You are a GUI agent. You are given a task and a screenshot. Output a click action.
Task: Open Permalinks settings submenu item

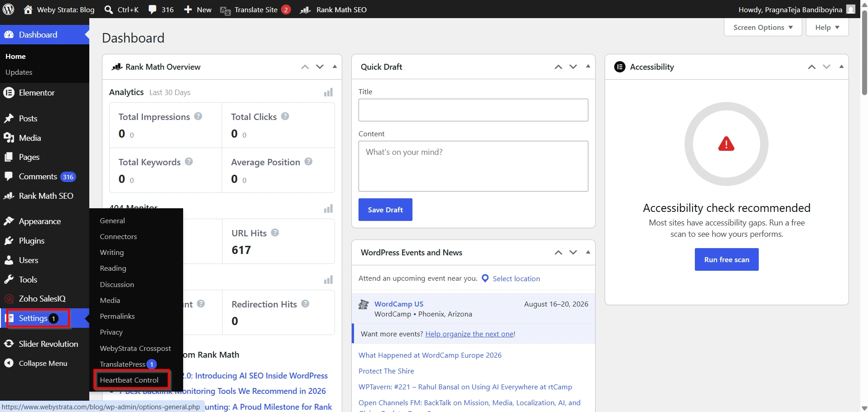(x=117, y=316)
